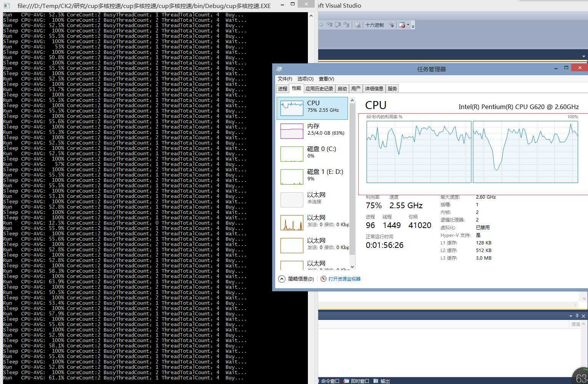This screenshot has height=384, width=588.
Task: Toggle the 十六进制 hexadecimal display button
Action: (375, 25)
